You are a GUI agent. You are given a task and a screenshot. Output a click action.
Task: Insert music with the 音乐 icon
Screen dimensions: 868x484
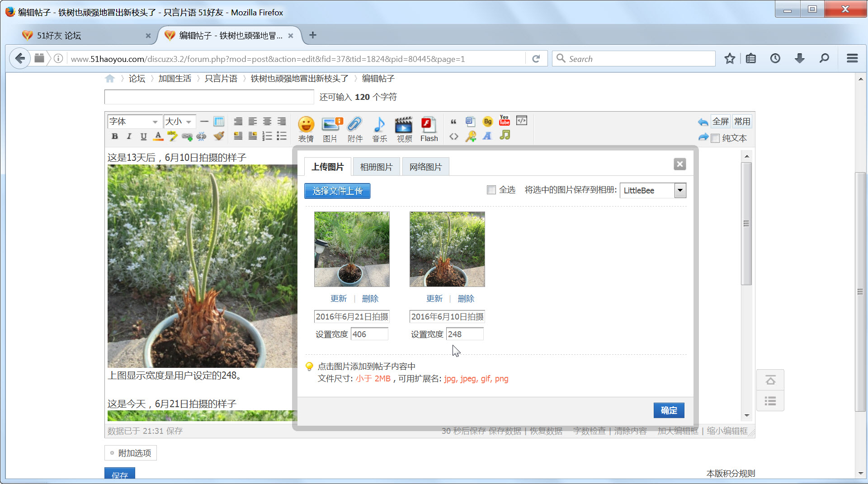coord(379,129)
